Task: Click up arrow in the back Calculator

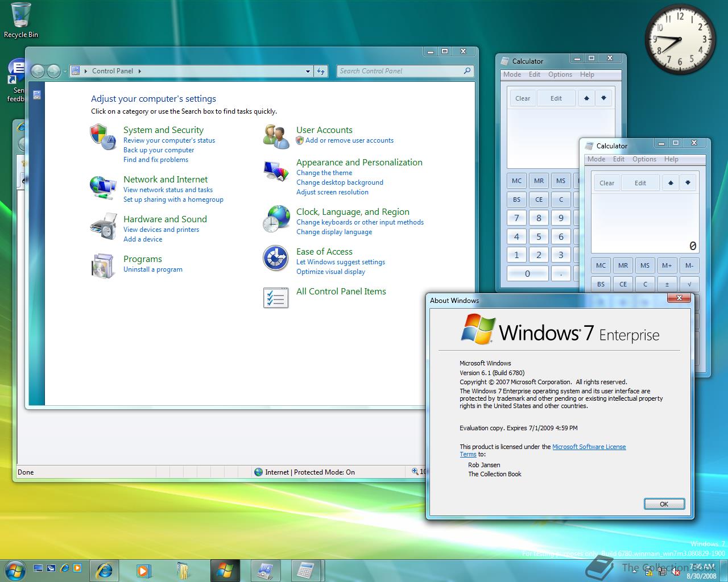Action: 586,98
